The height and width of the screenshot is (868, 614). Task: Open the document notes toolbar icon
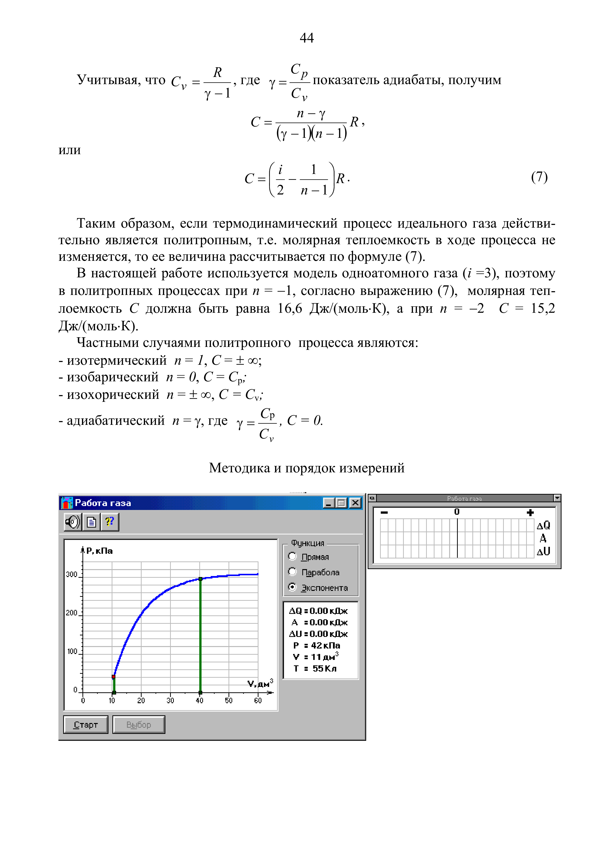(91, 522)
